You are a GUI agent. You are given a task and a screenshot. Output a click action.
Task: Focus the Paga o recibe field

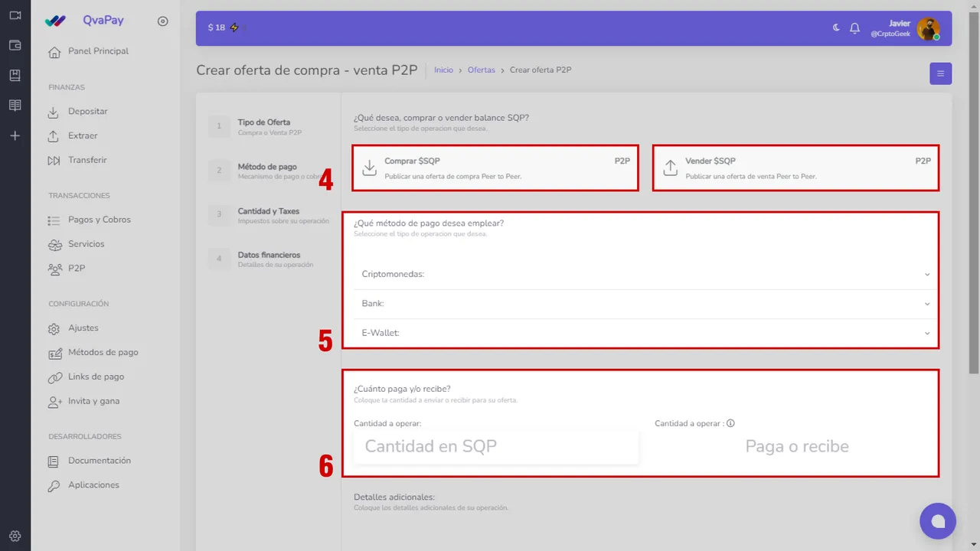coord(796,447)
